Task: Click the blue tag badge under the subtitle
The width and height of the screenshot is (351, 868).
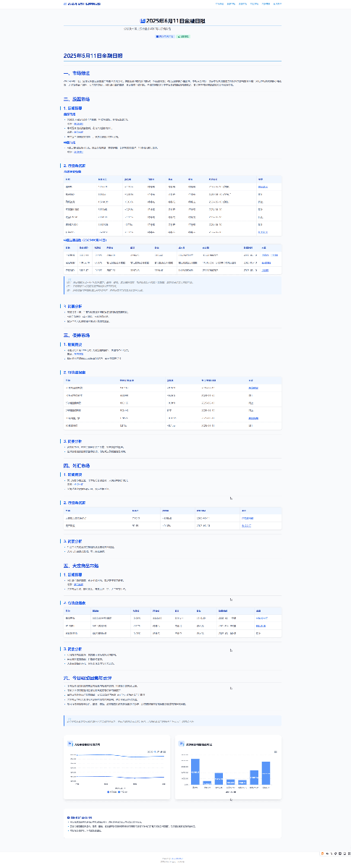Action: tap(164, 35)
